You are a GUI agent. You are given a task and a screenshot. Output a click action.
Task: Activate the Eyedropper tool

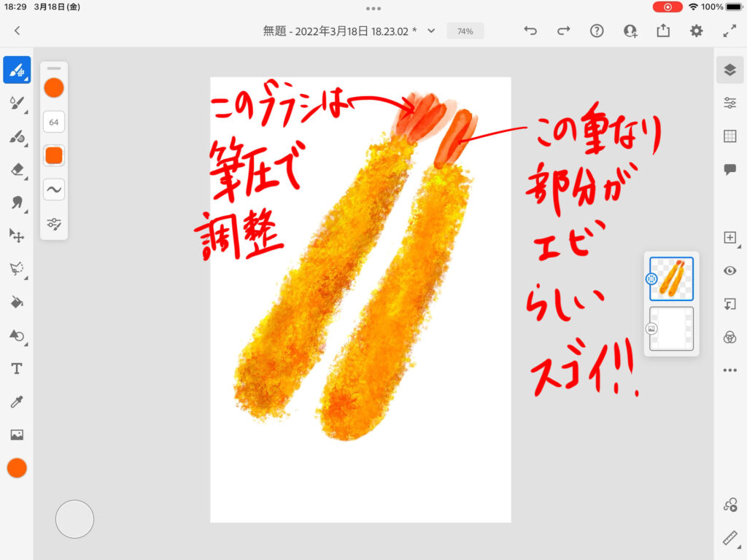point(17,402)
